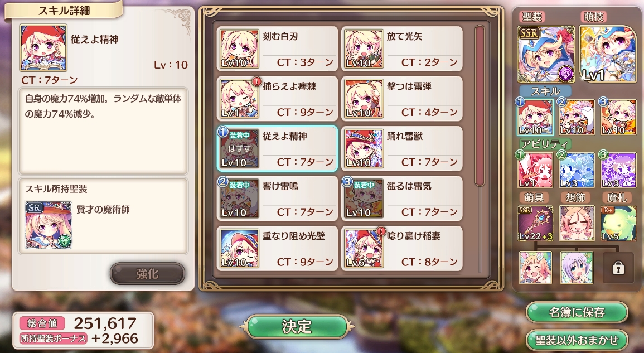The width and height of the screenshot is (644, 353).
Task: Choose the 捕らえよ痺棘 skill with alert badge
Action: [x=277, y=99]
